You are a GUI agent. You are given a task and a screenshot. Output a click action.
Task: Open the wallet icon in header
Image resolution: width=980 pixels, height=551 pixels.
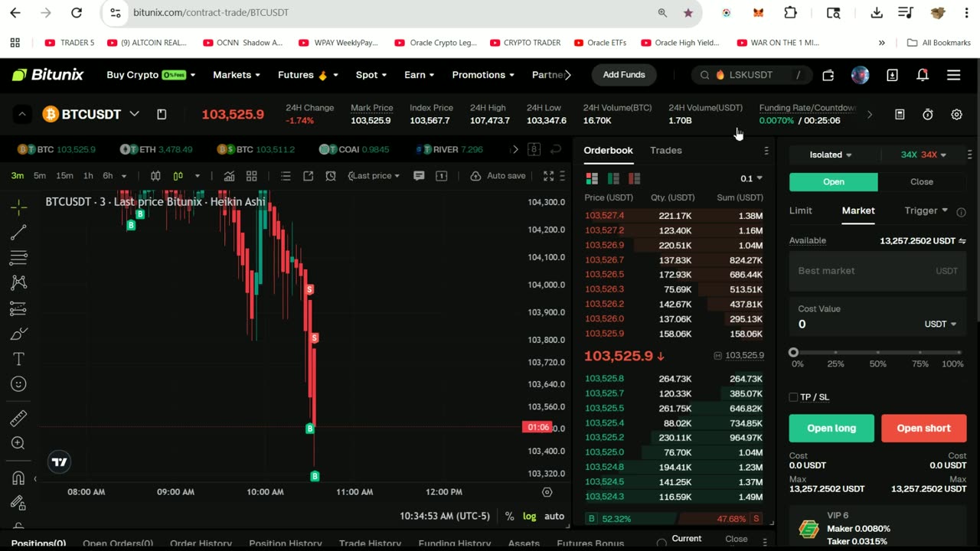pyautogui.click(x=828, y=75)
